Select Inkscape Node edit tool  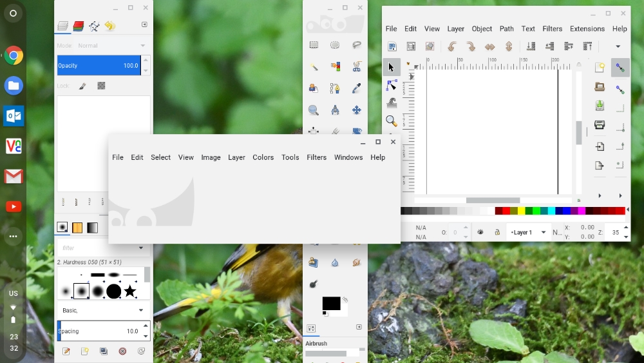click(x=392, y=85)
